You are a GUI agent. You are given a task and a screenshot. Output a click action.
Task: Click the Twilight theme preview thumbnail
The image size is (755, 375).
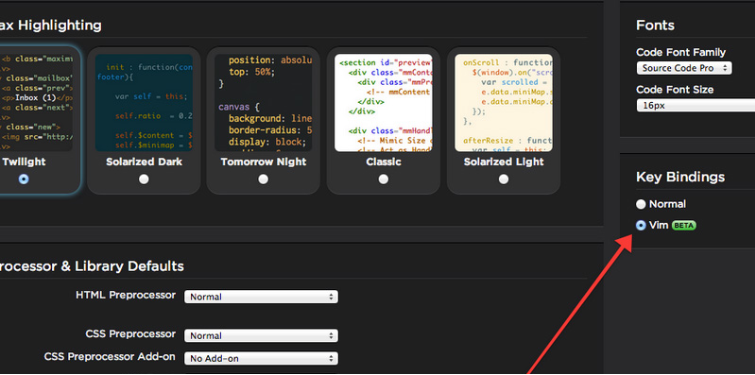pyautogui.click(x=36, y=103)
